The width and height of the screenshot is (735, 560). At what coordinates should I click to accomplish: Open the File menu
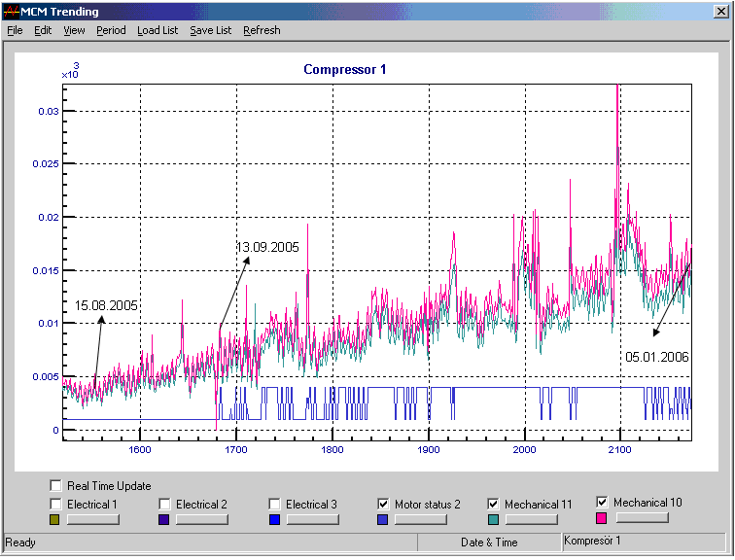pyautogui.click(x=15, y=30)
